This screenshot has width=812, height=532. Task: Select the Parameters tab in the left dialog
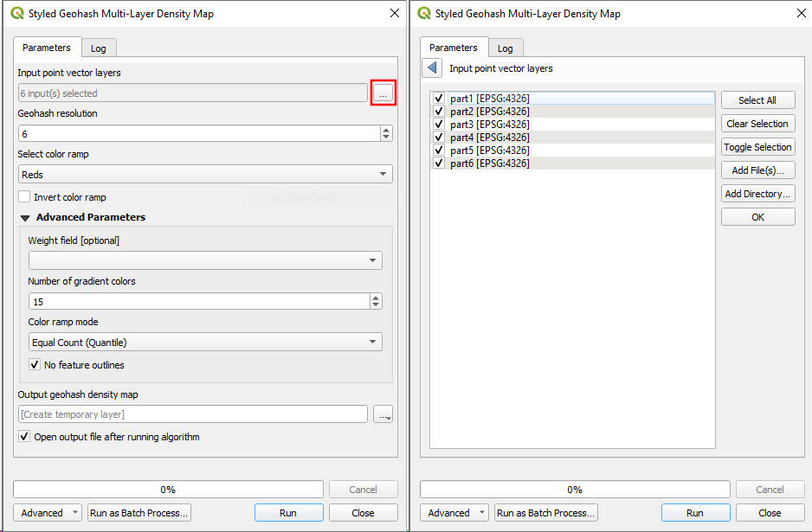tap(47, 47)
